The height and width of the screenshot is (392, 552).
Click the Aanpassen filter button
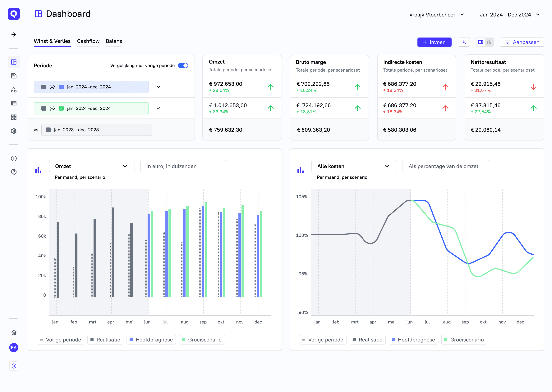click(x=522, y=42)
